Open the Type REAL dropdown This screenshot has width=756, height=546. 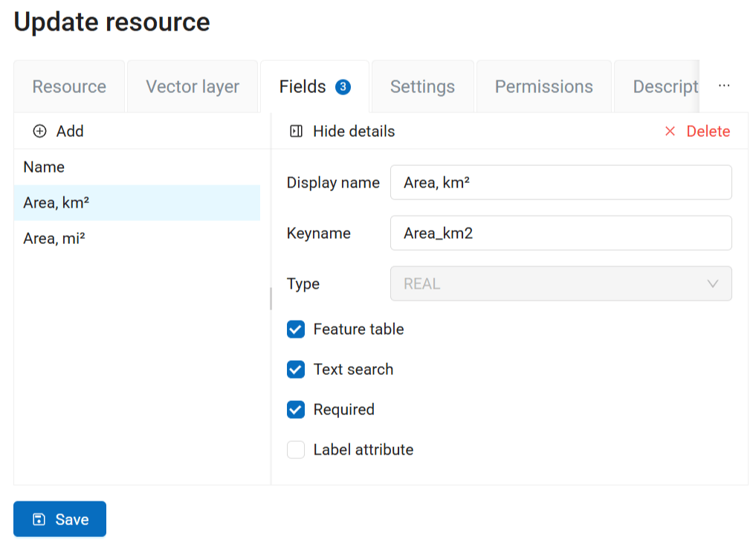560,283
